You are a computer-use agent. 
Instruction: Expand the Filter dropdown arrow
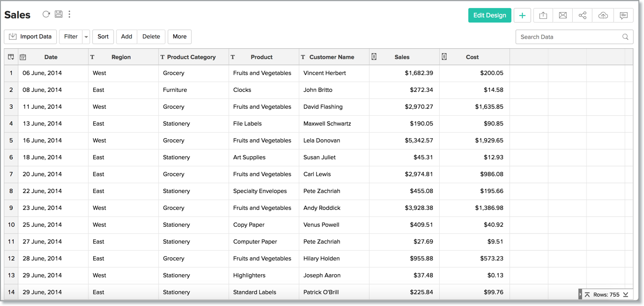click(86, 37)
